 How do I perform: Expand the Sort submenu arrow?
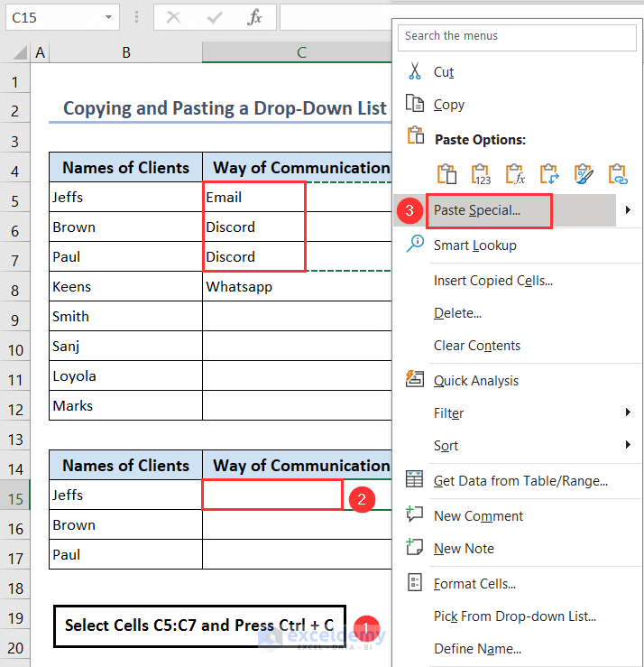[627, 445]
